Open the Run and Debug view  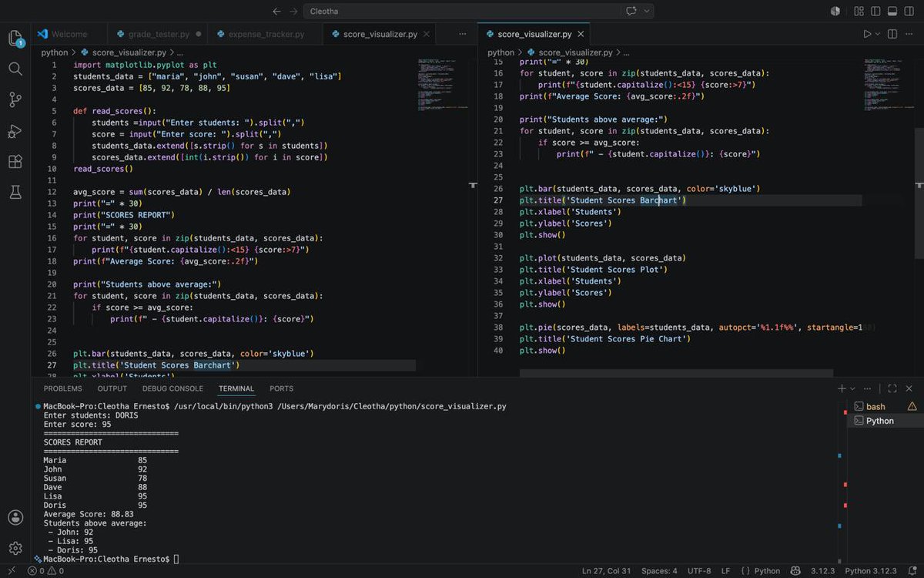[x=15, y=131]
